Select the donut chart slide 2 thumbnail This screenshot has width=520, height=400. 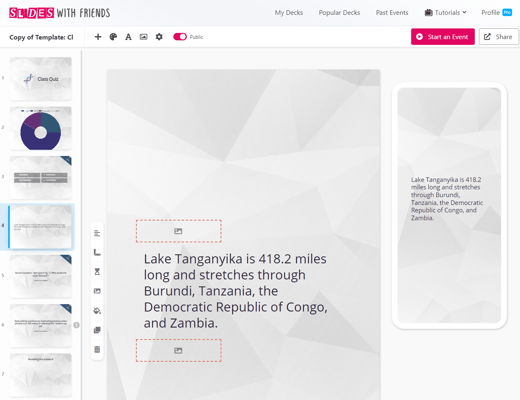click(x=41, y=128)
